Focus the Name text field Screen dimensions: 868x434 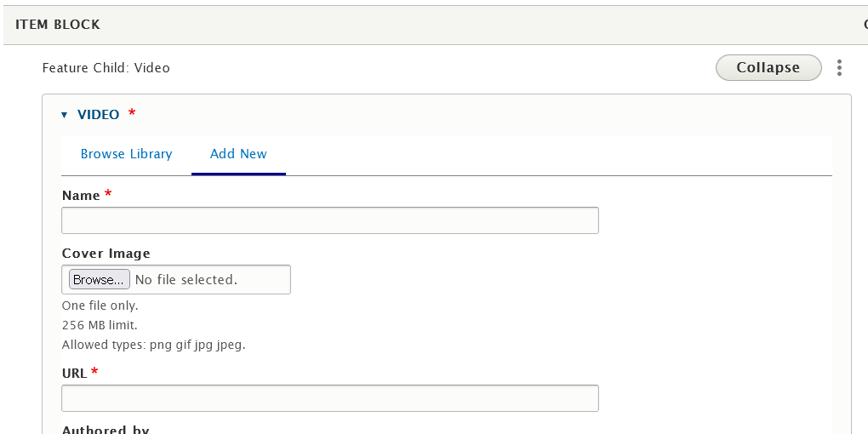click(329, 220)
